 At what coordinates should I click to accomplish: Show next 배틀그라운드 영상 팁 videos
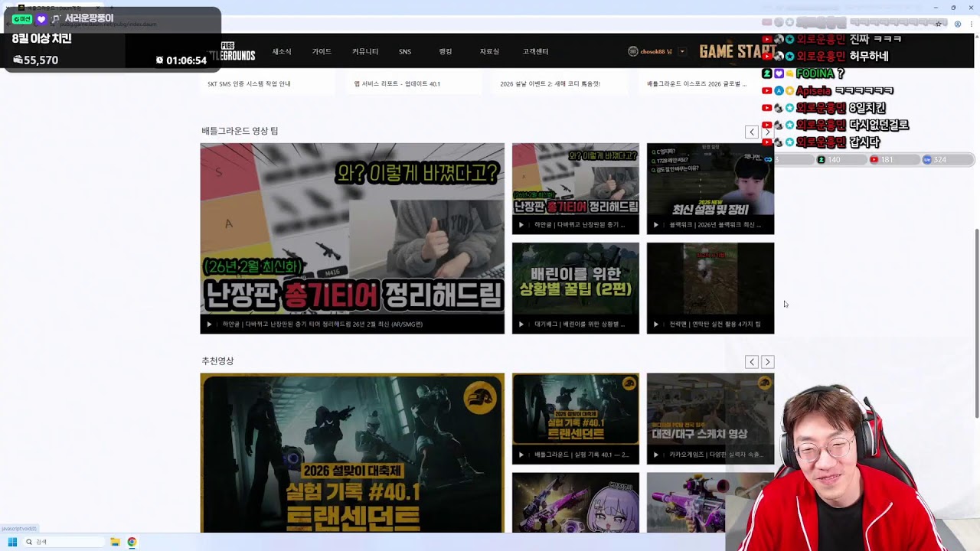pos(767,132)
